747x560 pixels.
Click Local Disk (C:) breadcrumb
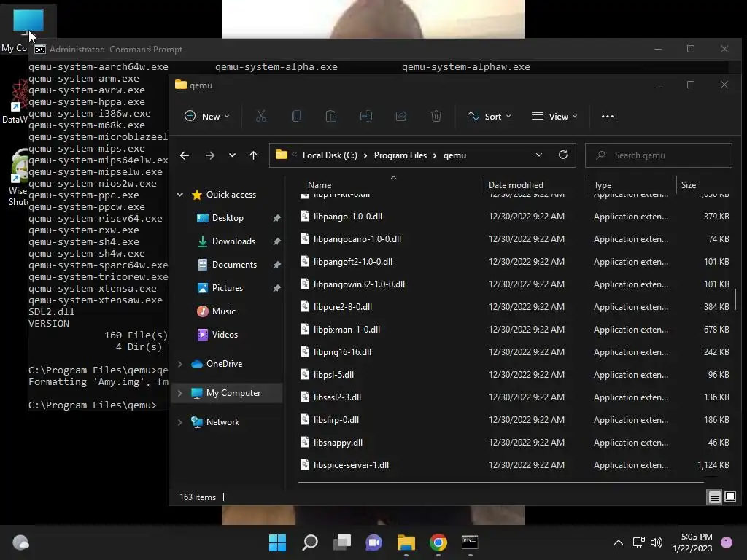[330, 155]
